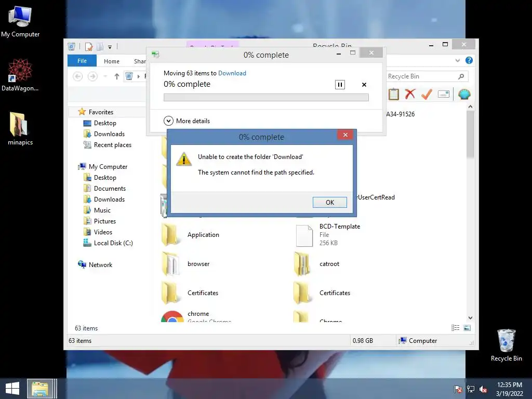The width and height of the screenshot is (532, 399).
Task: Open network tray icon
Action: point(471,389)
